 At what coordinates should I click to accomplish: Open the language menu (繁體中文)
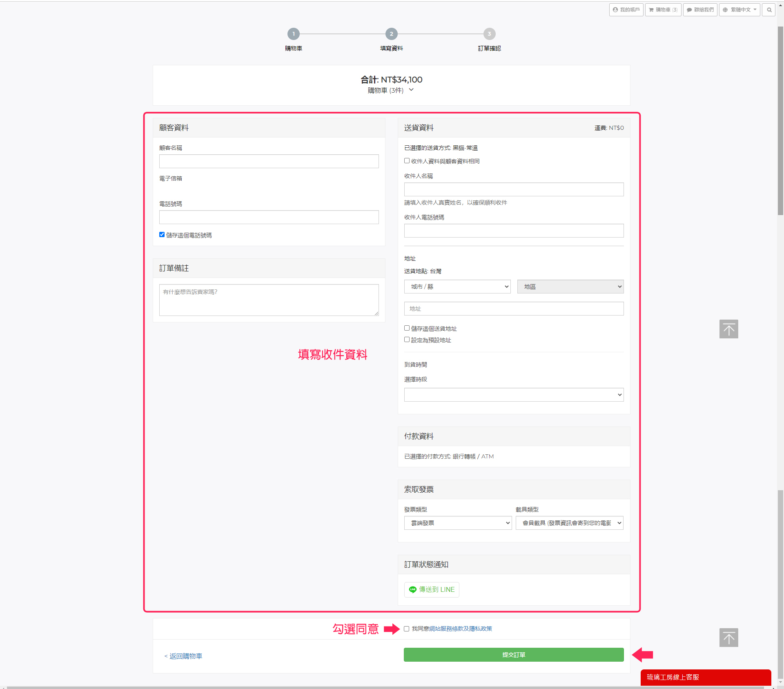point(739,10)
